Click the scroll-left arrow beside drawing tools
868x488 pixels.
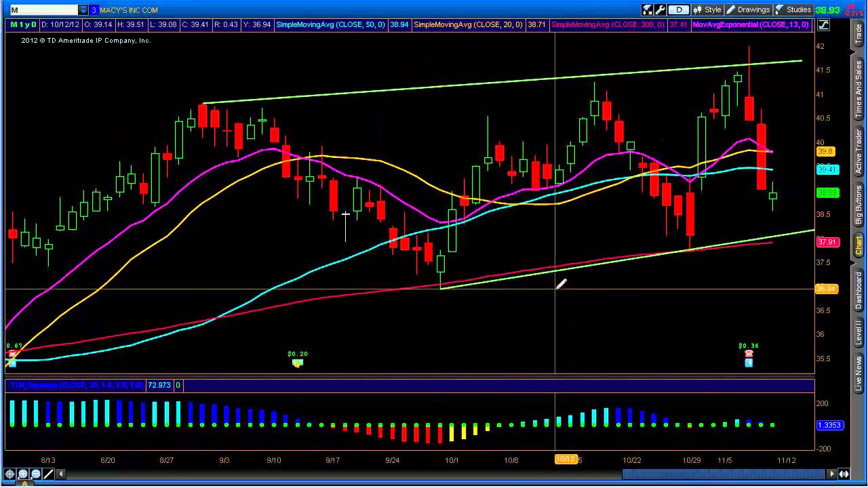[x=62, y=474]
